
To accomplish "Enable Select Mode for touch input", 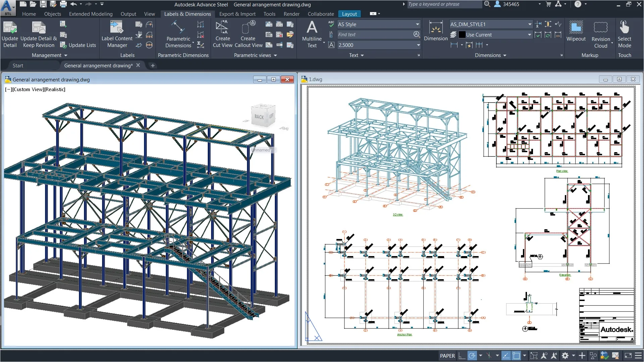I will pyautogui.click(x=625, y=34).
